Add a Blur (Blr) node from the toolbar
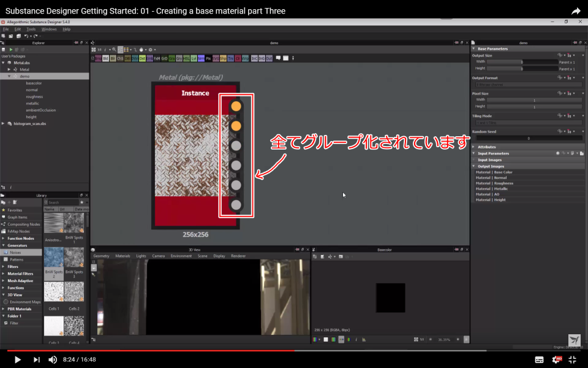The width and height of the screenshot is (588, 368). [x=113, y=59]
